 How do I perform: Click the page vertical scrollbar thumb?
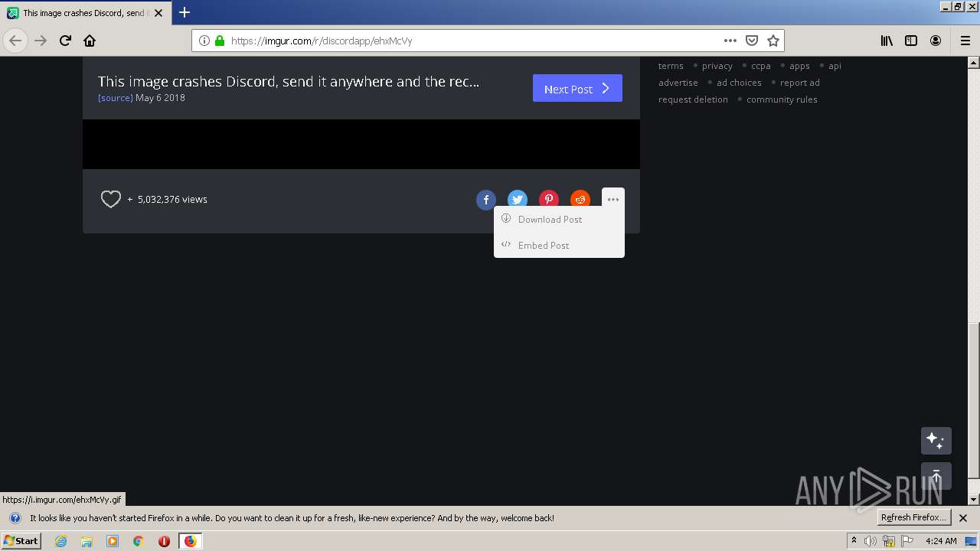(x=974, y=399)
